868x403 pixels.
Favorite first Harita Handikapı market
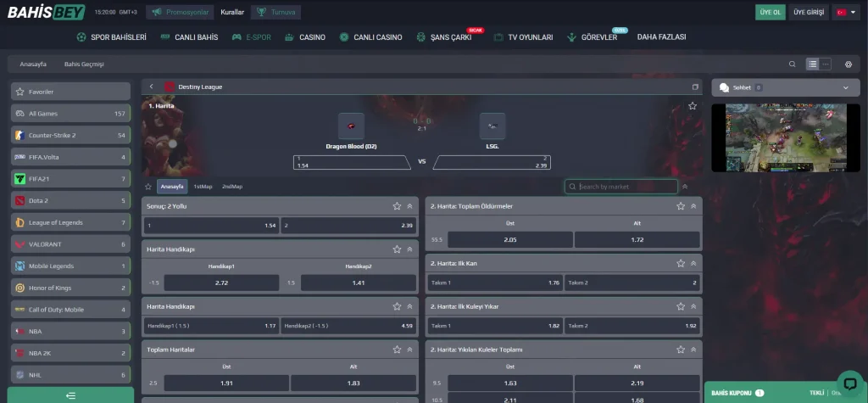coord(397,249)
